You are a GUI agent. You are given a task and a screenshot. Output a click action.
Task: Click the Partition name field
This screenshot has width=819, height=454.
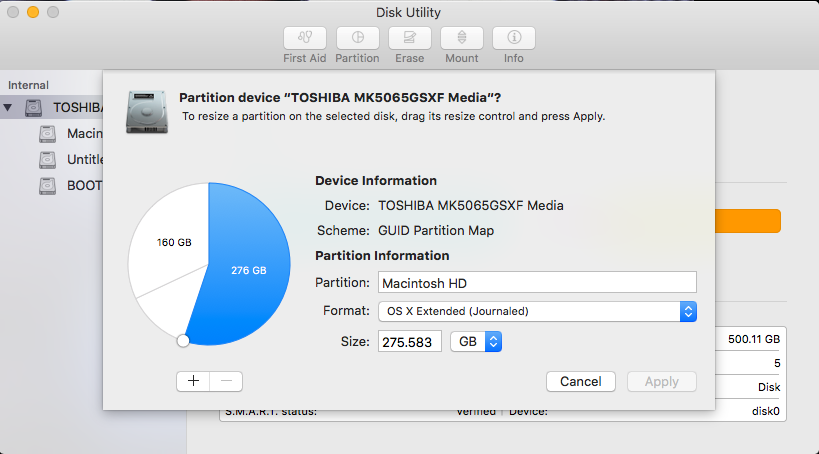[537, 283]
